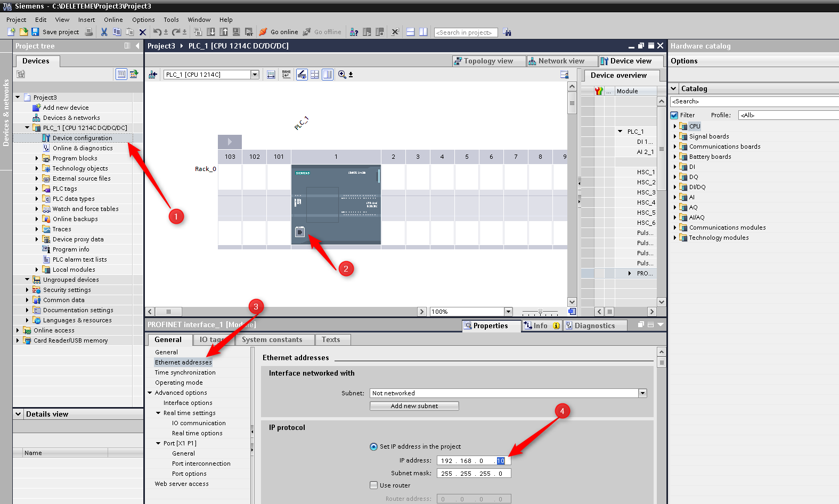Click the Subnet mask input field
Viewport: 839px width, 504px height.
[x=474, y=473]
